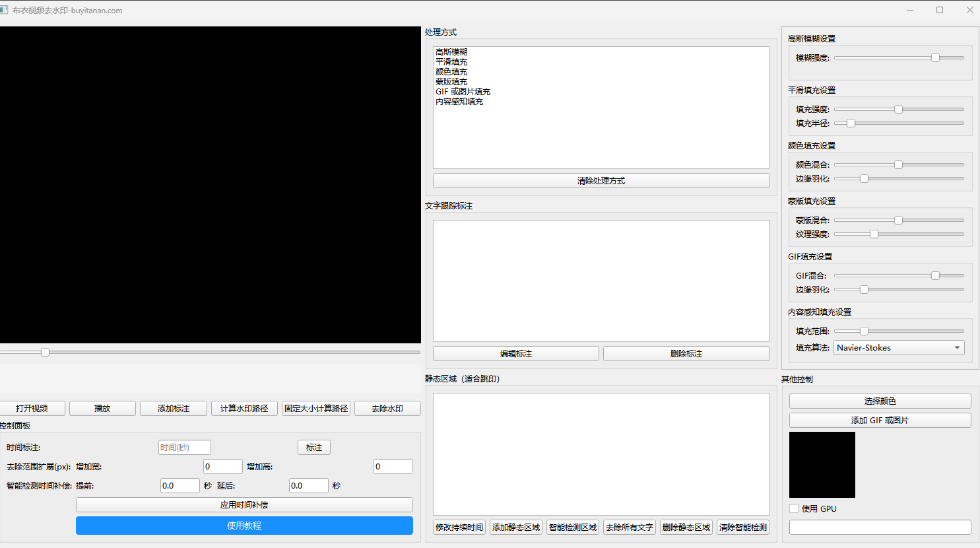
Task: Click 固定大小计算路径 button
Action: coord(316,409)
